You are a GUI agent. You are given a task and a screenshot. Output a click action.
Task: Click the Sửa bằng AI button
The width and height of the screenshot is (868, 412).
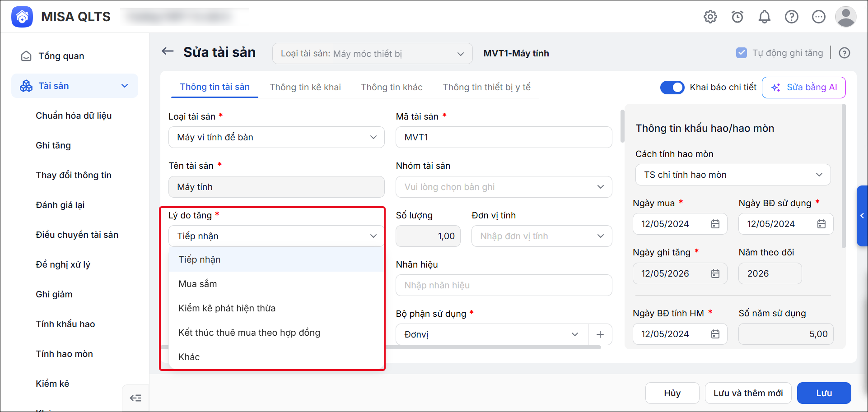803,88
